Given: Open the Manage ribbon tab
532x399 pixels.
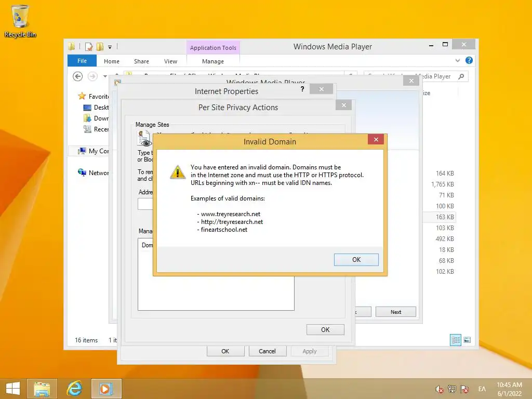Looking at the screenshot, I should click(x=212, y=61).
